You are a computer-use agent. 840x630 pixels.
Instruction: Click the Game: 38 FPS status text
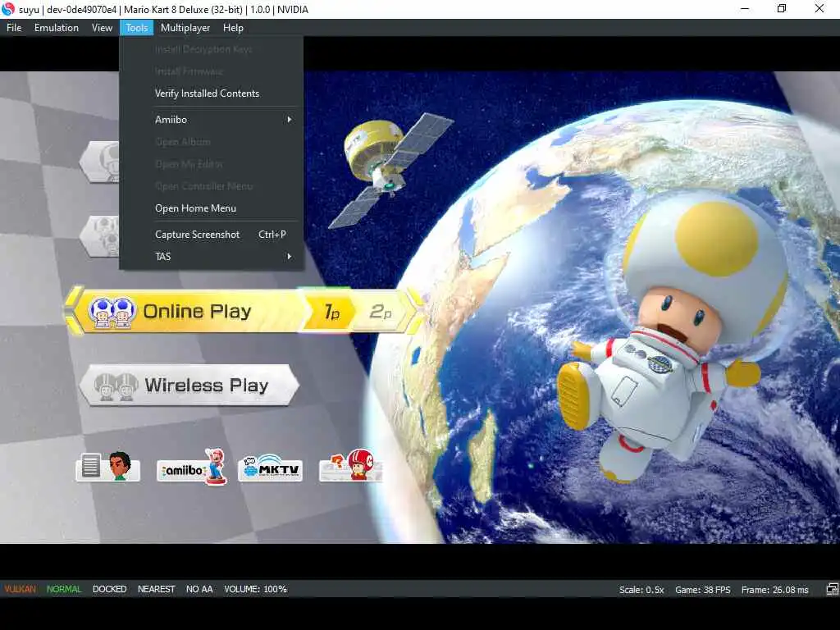click(702, 590)
